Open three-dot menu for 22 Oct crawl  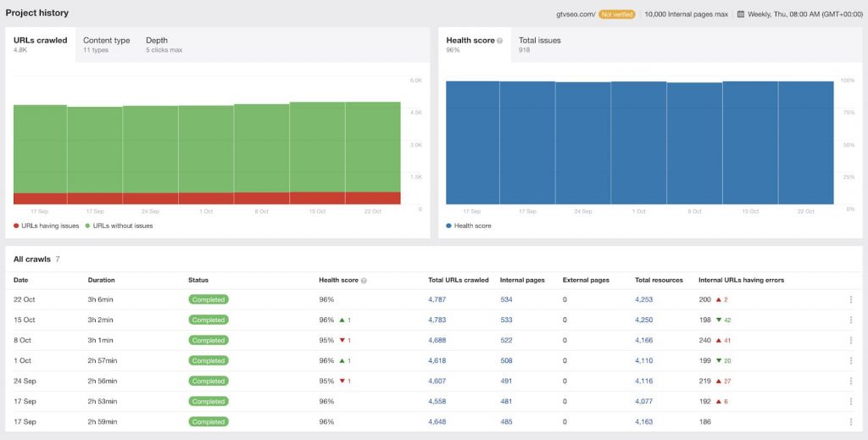pos(850,299)
